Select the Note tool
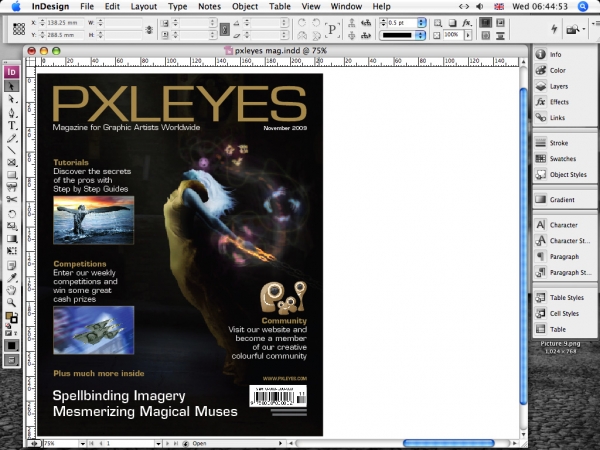 [x=11, y=266]
